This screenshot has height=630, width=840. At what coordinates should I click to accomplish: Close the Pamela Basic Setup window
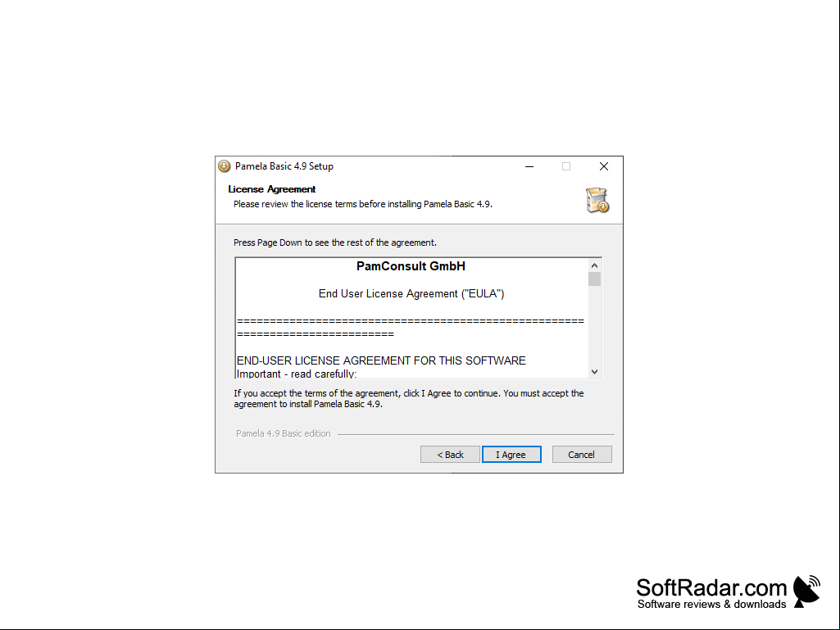(604, 166)
